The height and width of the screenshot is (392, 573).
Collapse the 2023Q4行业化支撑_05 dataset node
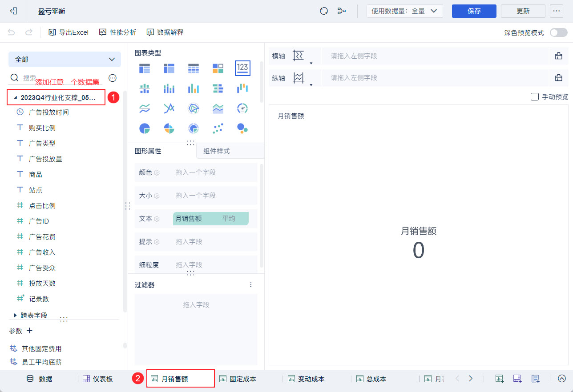click(x=16, y=97)
